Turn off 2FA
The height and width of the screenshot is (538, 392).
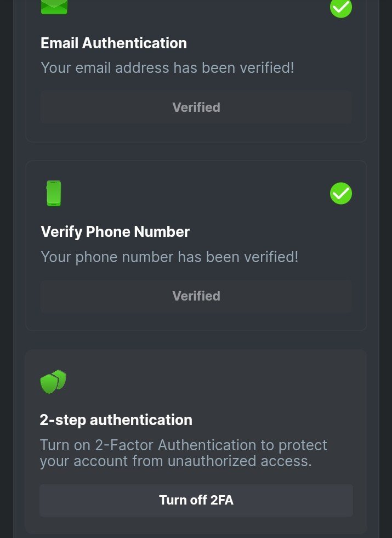pyautogui.click(x=196, y=500)
